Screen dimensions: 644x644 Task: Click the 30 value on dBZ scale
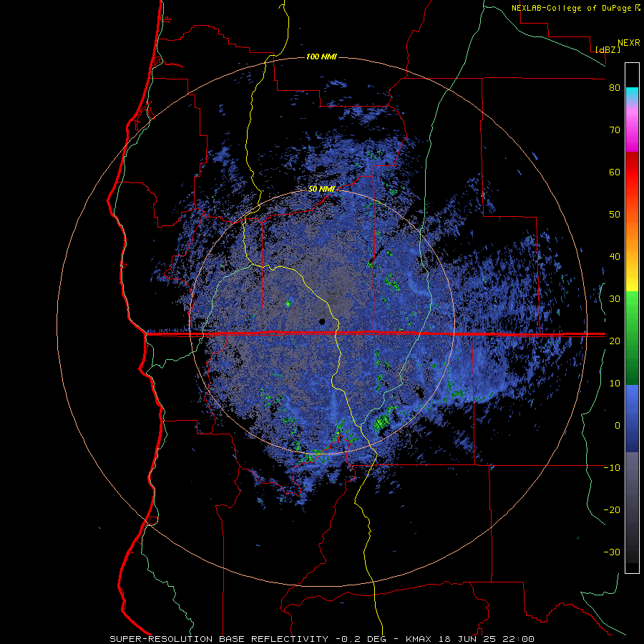pyautogui.click(x=615, y=299)
